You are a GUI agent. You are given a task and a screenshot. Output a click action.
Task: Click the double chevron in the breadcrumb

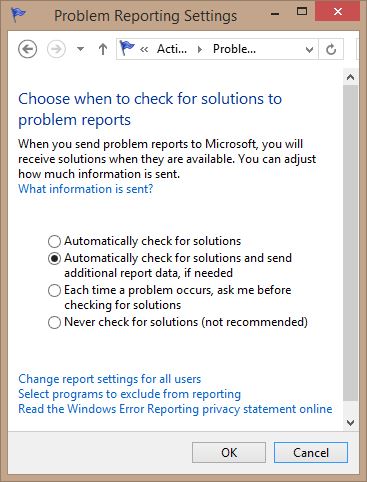tap(144, 50)
